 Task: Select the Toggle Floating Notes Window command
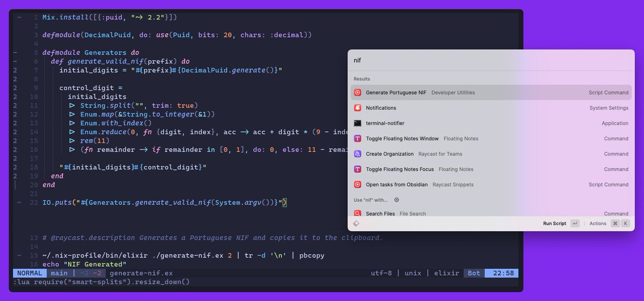(x=491, y=139)
